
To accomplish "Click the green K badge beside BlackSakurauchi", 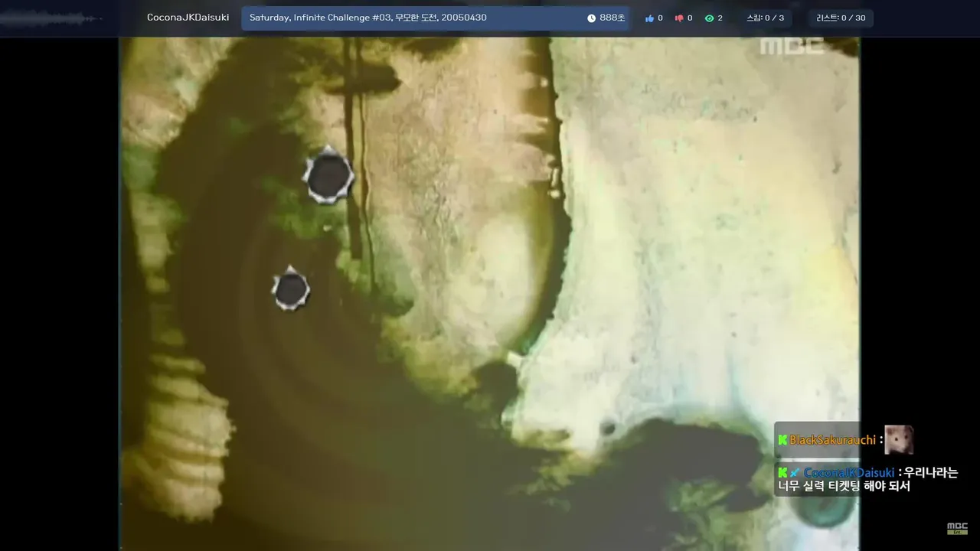I will (x=782, y=440).
